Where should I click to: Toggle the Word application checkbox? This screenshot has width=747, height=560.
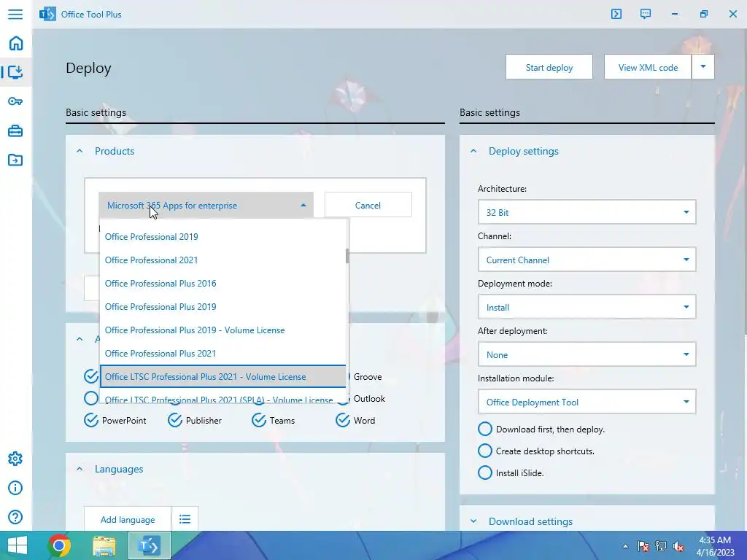tap(343, 421)
